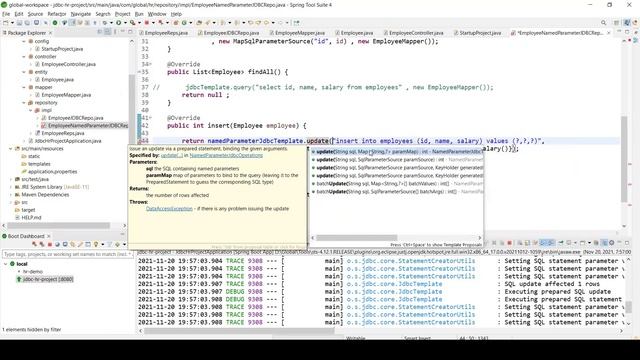Open the update(...) link after Specified by

pos(172,155)
